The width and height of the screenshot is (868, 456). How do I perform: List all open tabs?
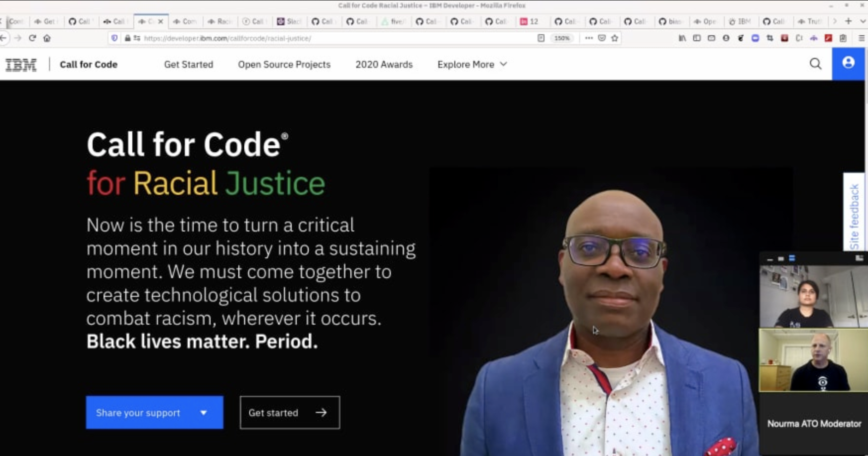(863, 21)
